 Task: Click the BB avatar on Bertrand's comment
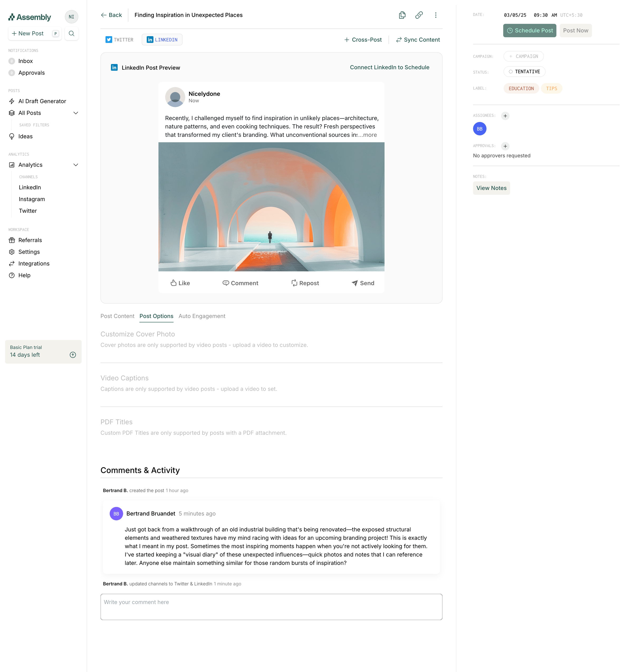(x=116, y=514)
